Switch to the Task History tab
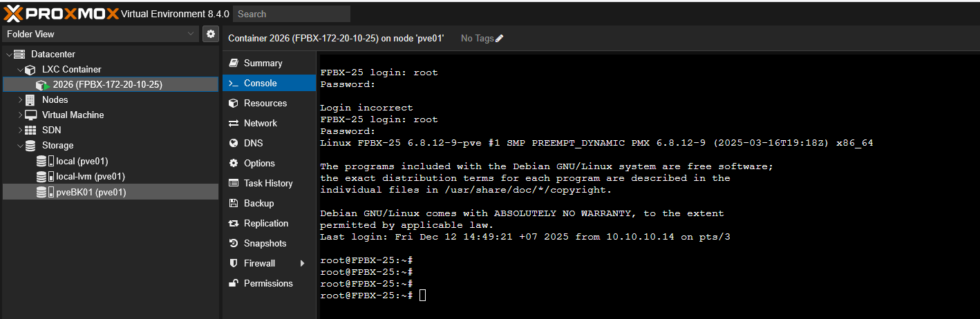Viewport: 980px width, 319px height. (x=268, y=183)
